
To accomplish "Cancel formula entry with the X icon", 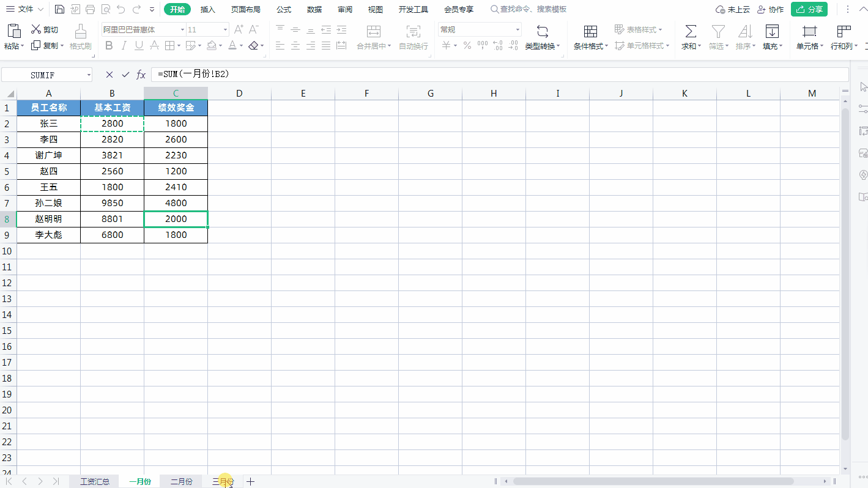I will point(109,75).
